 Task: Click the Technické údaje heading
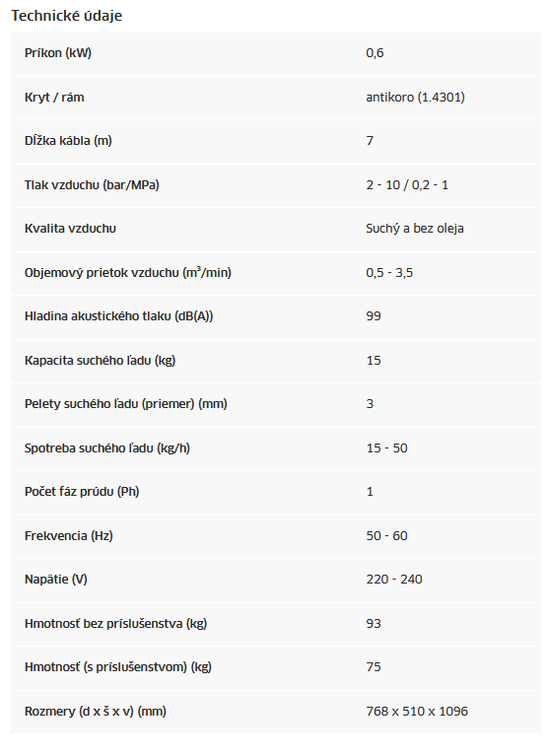coord(66,16)
